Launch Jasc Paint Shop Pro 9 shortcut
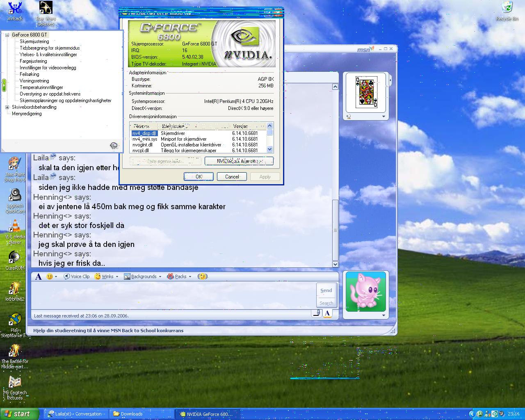The height and width of the screenshot is (420, 525). pyautogui.click(x=15, y=169)
